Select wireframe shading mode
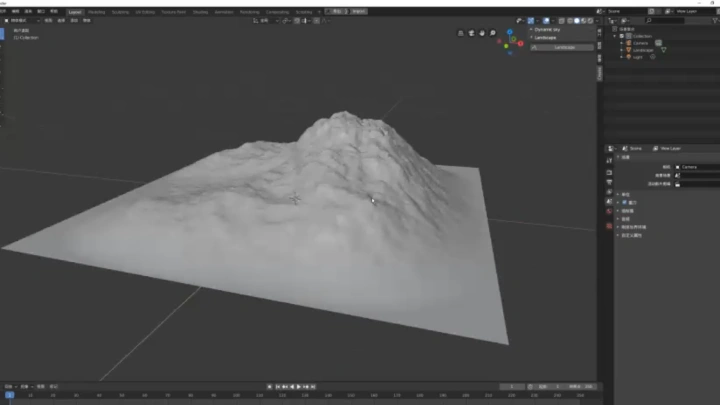 pos(570,21)
